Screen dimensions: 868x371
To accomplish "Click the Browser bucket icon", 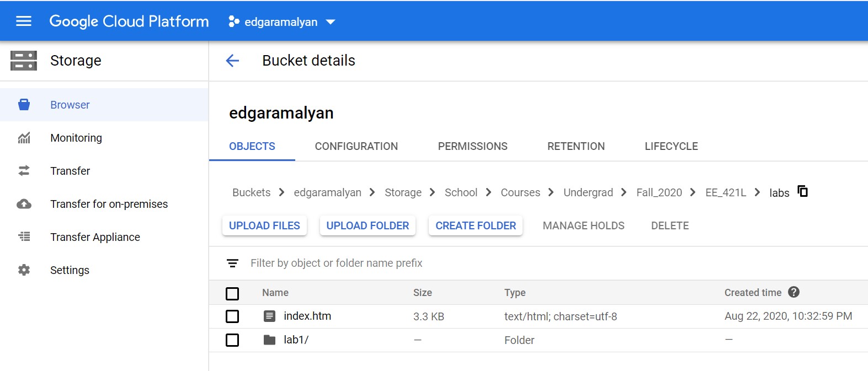I will point(24,105).
